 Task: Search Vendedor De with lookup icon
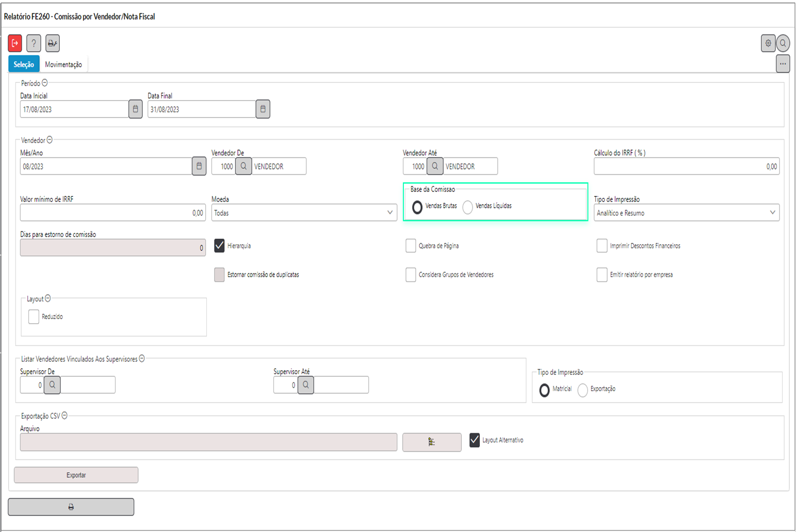click(243, 167)
